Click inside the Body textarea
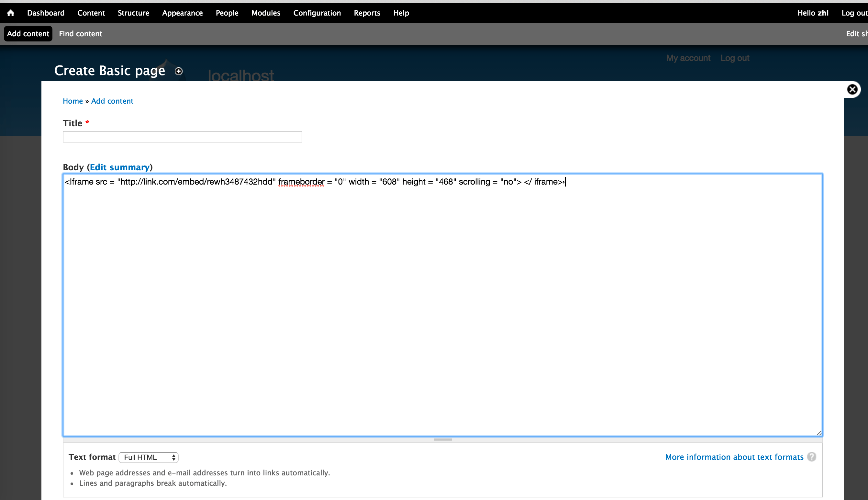Image resolution: width=868 pixels, height=500 pixels. click(443, 306)
